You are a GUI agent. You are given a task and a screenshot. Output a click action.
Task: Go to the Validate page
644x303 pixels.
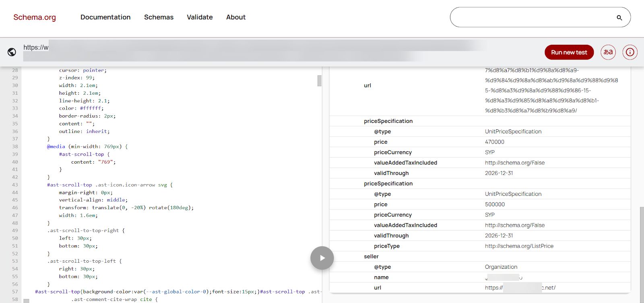click(x=200, y=17)
